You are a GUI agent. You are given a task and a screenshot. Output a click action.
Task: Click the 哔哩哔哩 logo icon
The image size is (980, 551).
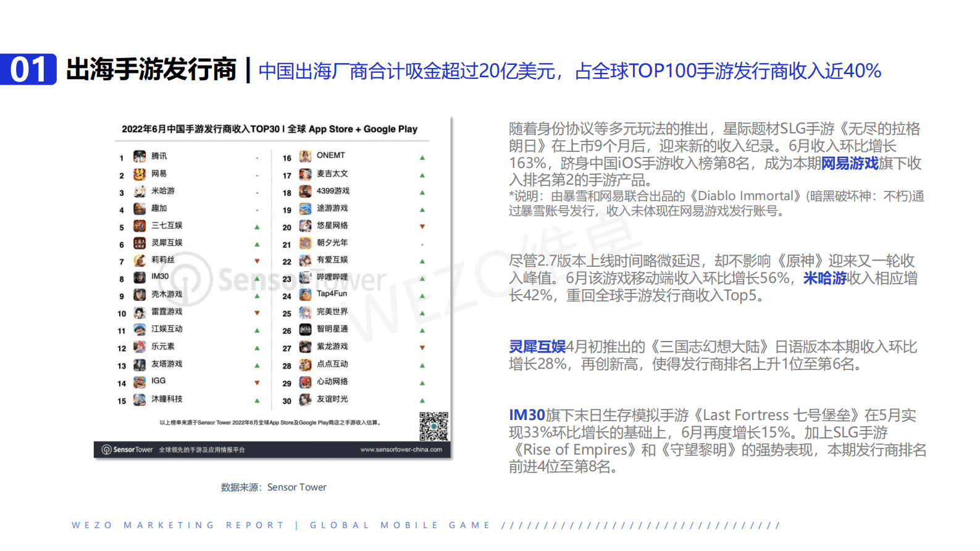pos(306,277)
